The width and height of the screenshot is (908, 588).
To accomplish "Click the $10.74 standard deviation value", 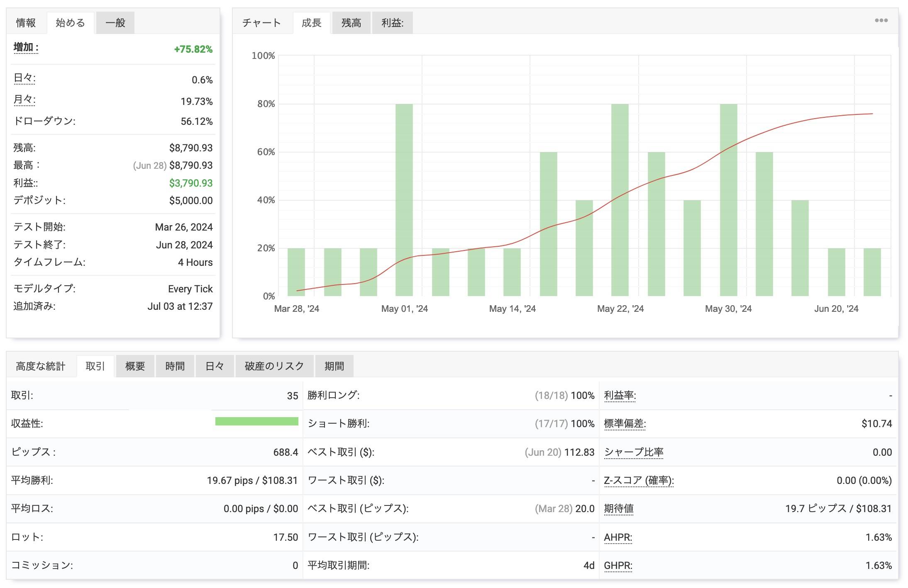I will click(x=876, y=424).
